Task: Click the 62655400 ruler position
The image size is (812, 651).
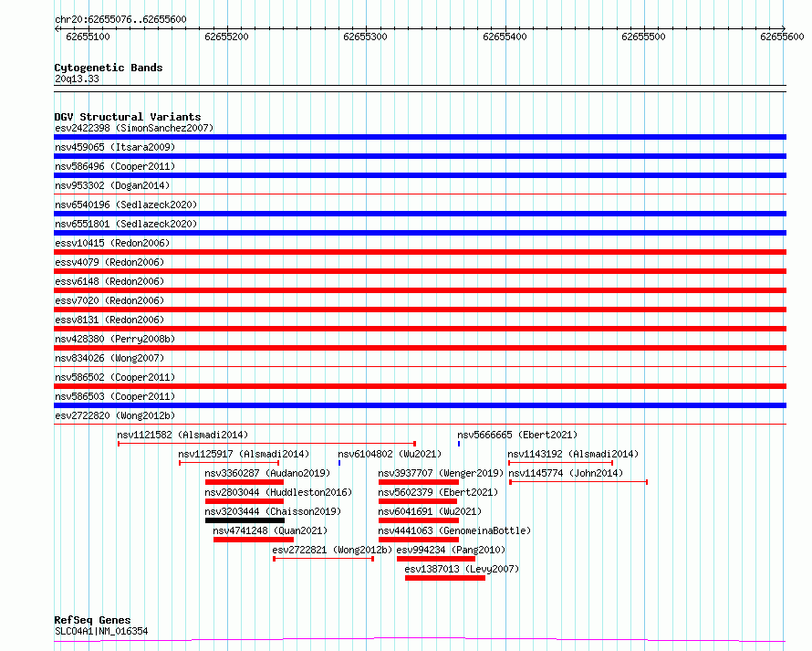Action: (x=505, y=37)
